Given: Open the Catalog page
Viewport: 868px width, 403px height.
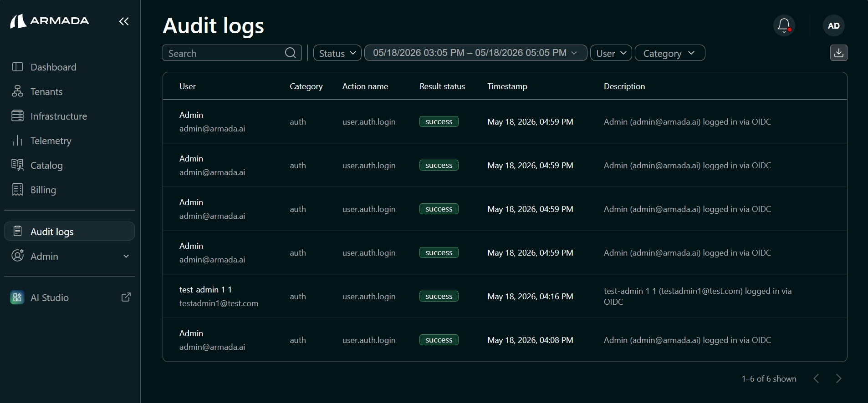Looking at the screenshot, I should tap(69, 165).
